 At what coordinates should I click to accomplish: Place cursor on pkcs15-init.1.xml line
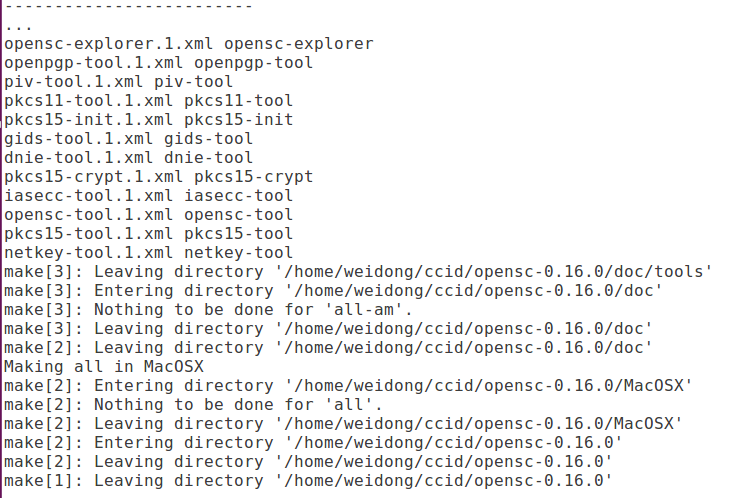click(148, 120)
